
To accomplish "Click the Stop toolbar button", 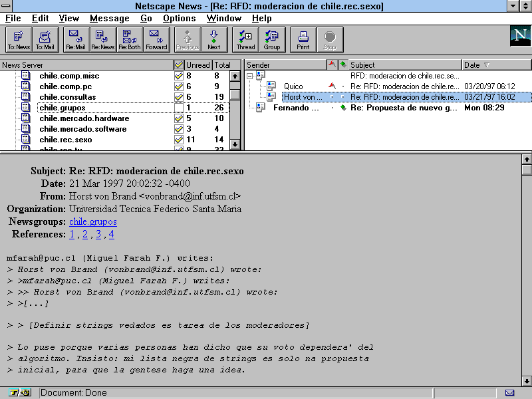I will (330, 40).
